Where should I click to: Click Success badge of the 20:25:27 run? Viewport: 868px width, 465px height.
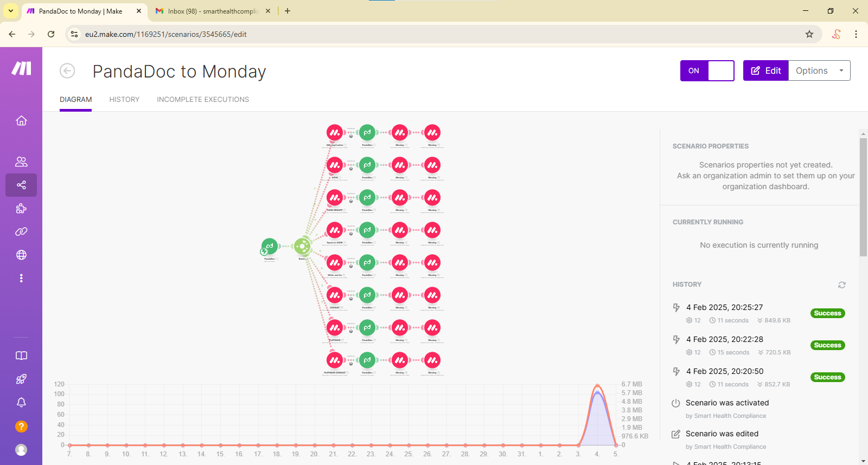[x=827, y=313]
